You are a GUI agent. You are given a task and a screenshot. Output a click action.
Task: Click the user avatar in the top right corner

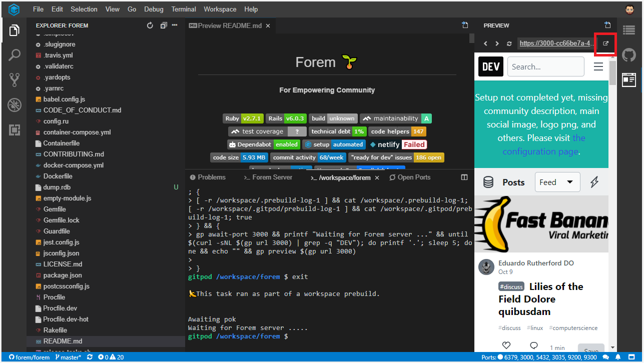630,9
